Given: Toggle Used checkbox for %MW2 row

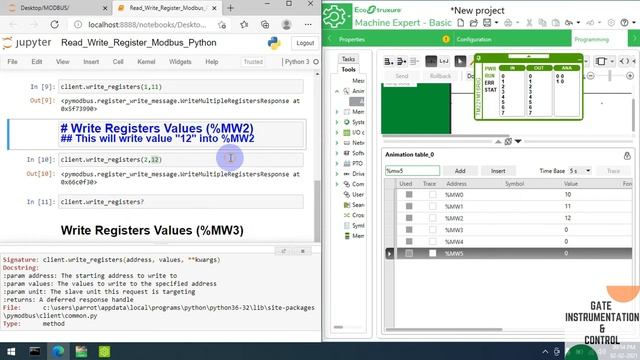Looking at the screenshot, I should pos(409,218).
